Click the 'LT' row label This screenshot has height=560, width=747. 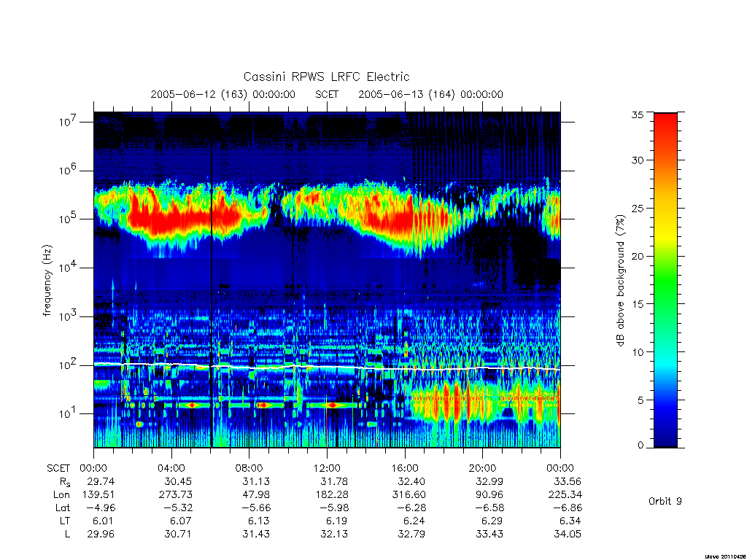[x=65, y=521]
